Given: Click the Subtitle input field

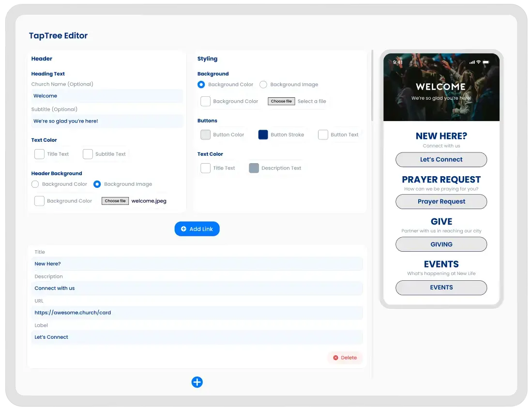Looking at the screenshot, I should tap(107, 121).
